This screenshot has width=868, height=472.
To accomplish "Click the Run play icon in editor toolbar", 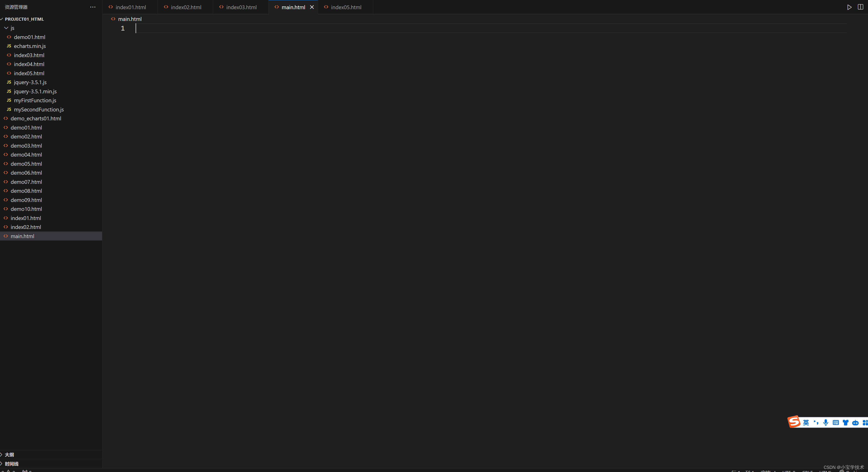I will 849,7.
